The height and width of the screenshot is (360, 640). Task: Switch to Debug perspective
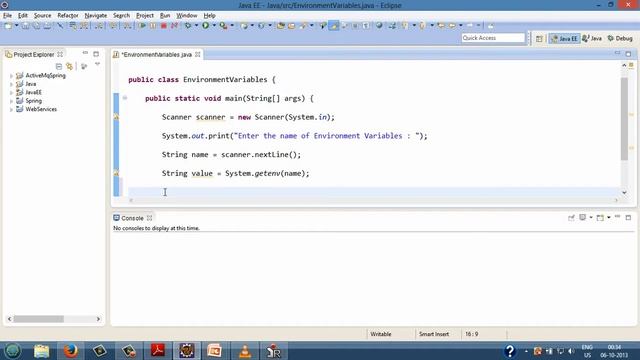pyautogui.click(x=620, y=38)
